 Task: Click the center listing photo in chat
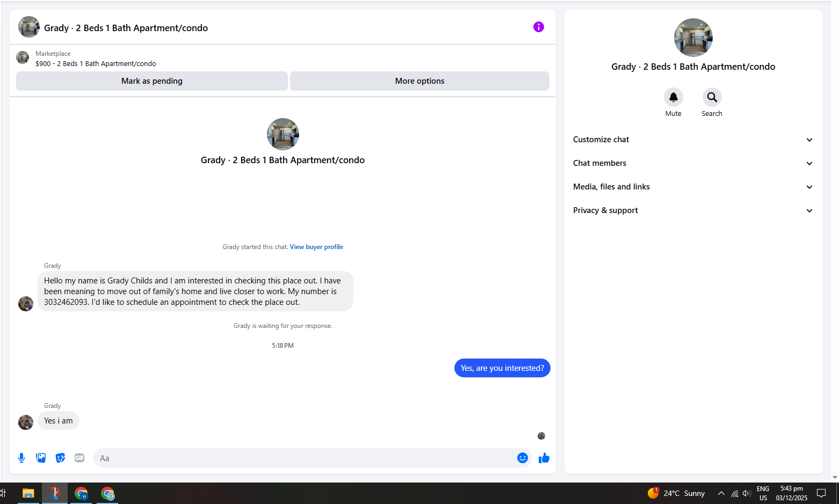tap(283, 134)
